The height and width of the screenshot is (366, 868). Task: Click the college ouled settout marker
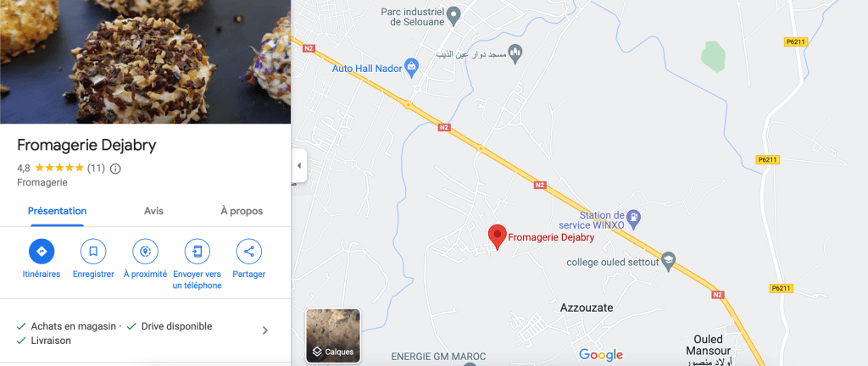(669, 262)
